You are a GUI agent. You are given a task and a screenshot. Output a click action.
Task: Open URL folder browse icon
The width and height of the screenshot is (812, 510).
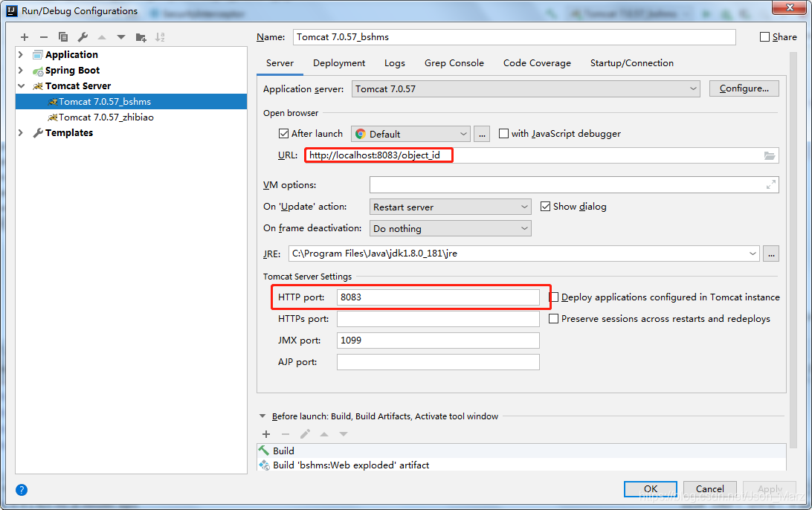click(x=770, y=155)
